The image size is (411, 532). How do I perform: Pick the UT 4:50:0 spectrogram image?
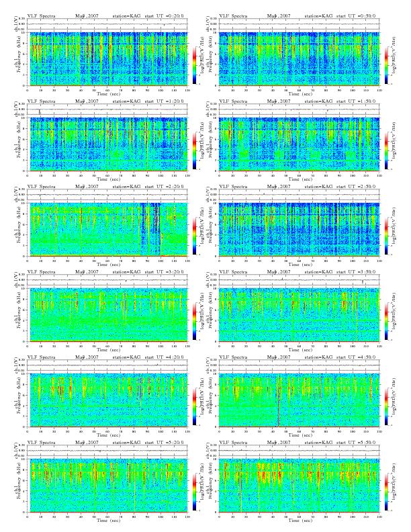299,400
